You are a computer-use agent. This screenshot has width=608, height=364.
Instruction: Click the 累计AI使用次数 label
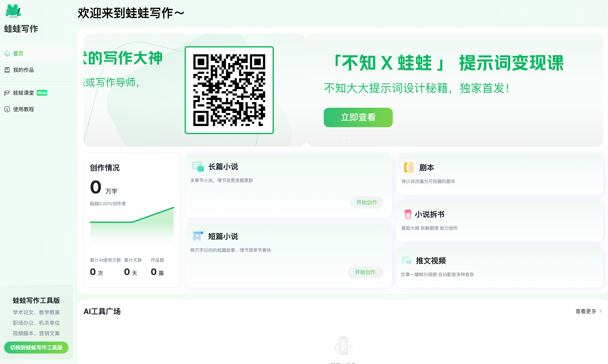(105, 260)
